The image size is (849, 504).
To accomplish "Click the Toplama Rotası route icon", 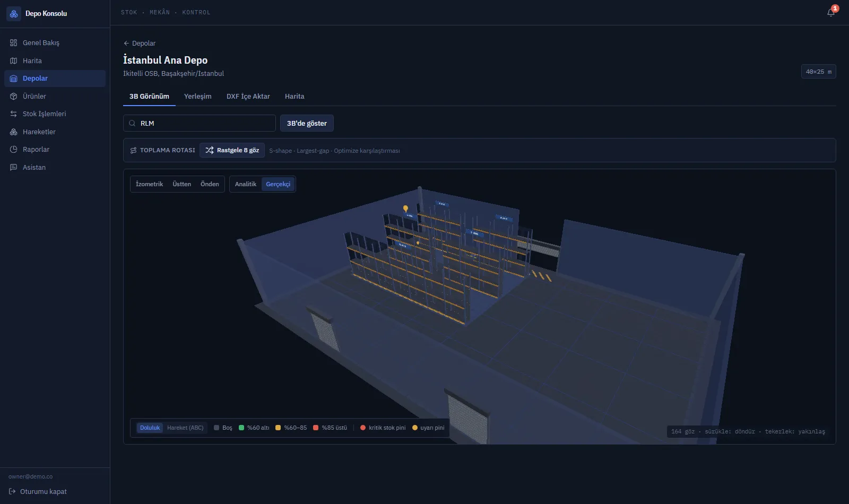I will 133,150.
